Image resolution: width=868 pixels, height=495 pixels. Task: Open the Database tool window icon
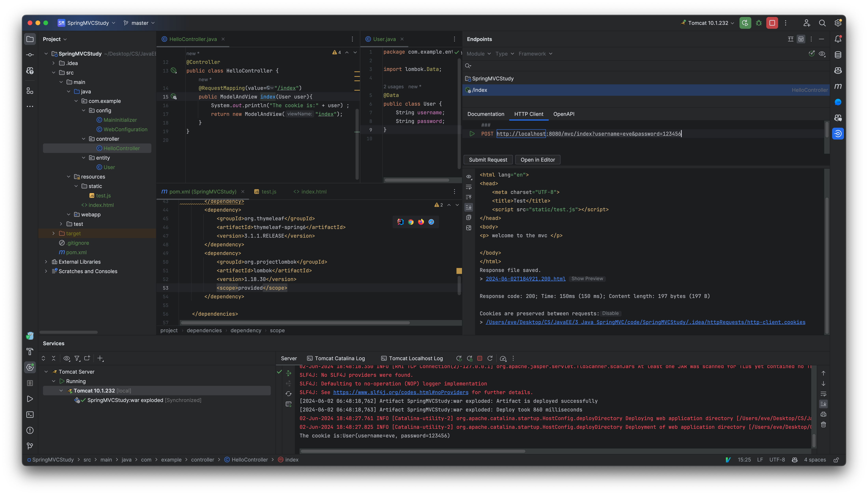(x=838, y=55)
